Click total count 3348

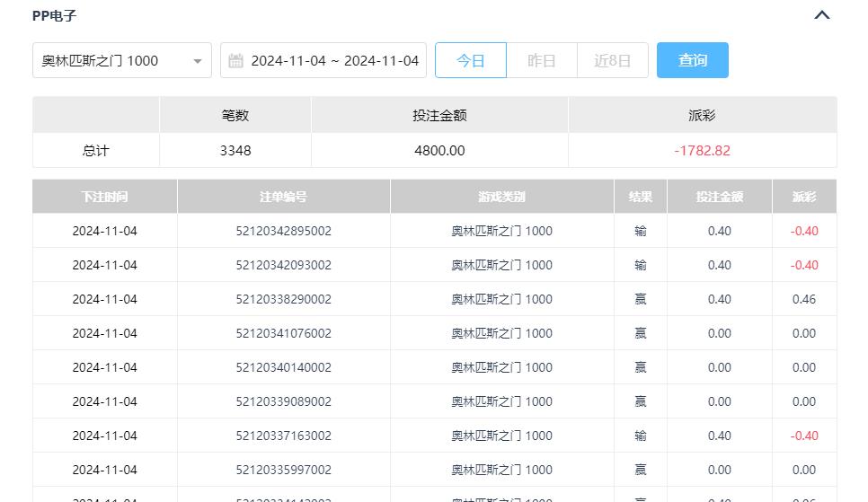point(235,151)
